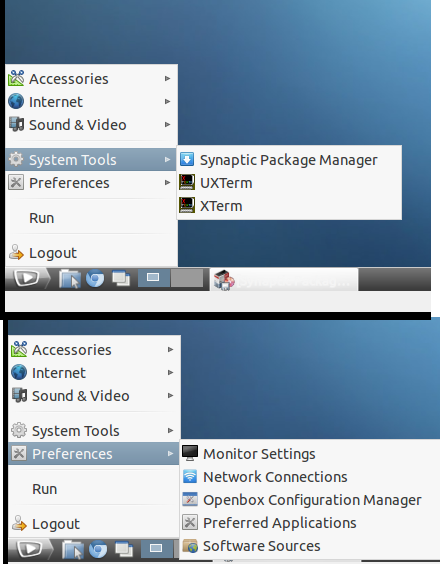This screenshot has width=440, height=564.
Task: Expand the non-highlighted System Tools entry arrow
Action: tap(170, 431)
